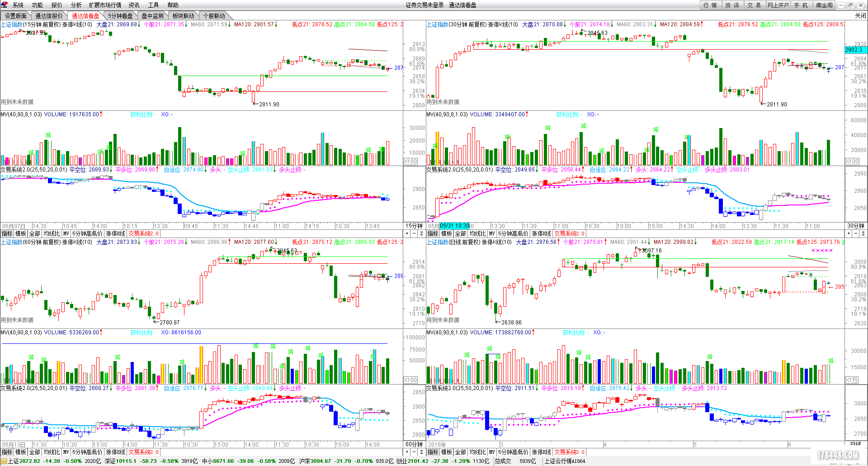The width and height of the screenshot is (868, 466).
Task: Open the 资讯 menu
Action: pyautogui.click(x=134, y=5)
